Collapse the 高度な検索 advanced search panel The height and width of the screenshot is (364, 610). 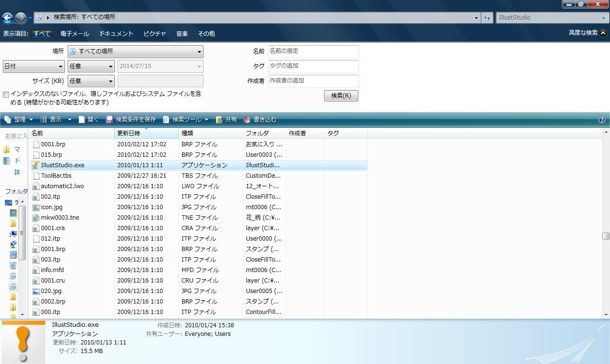(603, 33)
